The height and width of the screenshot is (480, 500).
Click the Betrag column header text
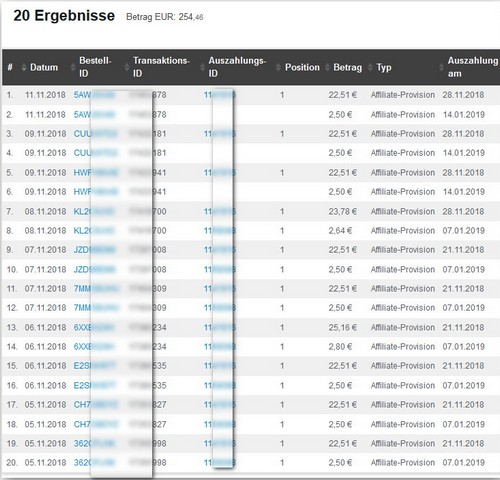347,68
